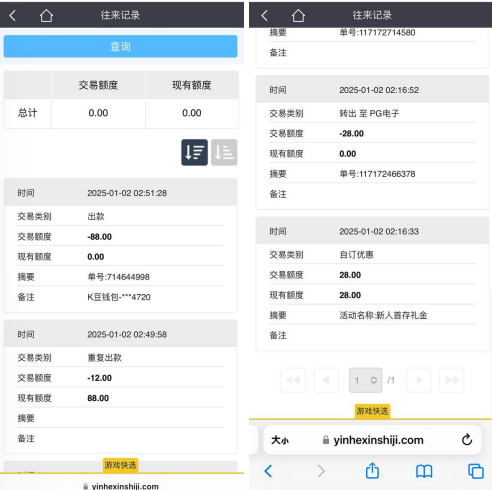
Task: Show open Safari tabs overview
Action: click(x=476, y=471)
